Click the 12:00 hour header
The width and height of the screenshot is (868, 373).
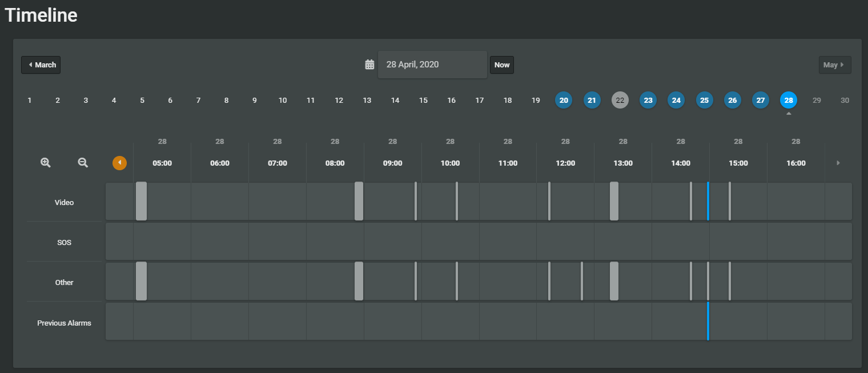[x=565, y=163]
